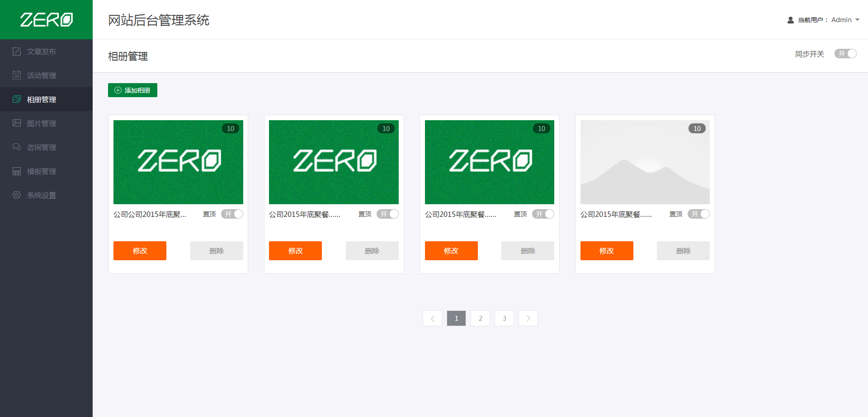Viewport: 868px width, 417px height.
Task: Open 模板管理 menu item
Action: pyautogui.click(x=46, y=171)
